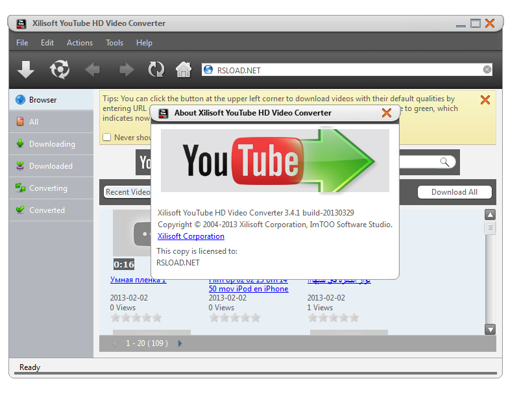Open the Actions menu
Image resolution: width=532 pixels, height=394 pixels.
(x=80, y=43)
